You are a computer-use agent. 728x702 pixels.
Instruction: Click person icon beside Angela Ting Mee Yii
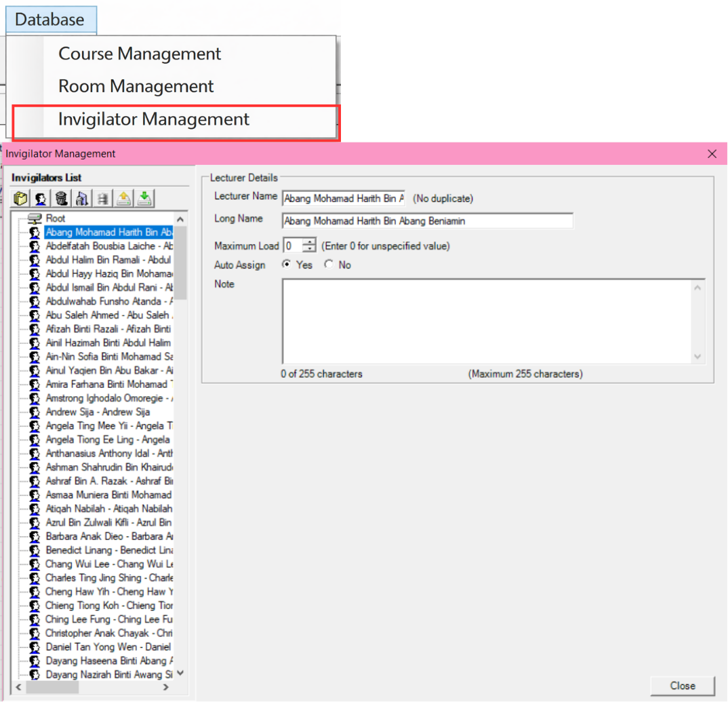click(35, 425)
